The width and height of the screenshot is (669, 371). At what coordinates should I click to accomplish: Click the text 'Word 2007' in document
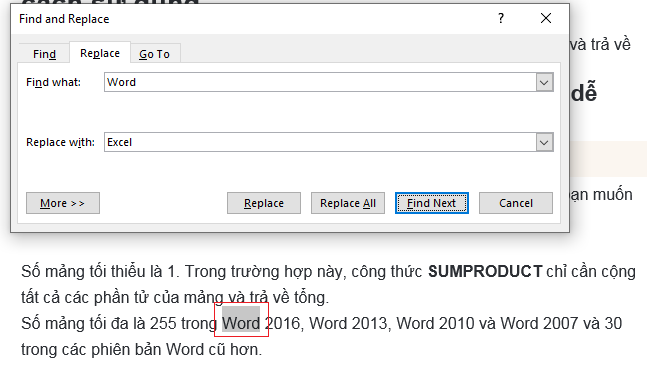[x=539, y=323]
